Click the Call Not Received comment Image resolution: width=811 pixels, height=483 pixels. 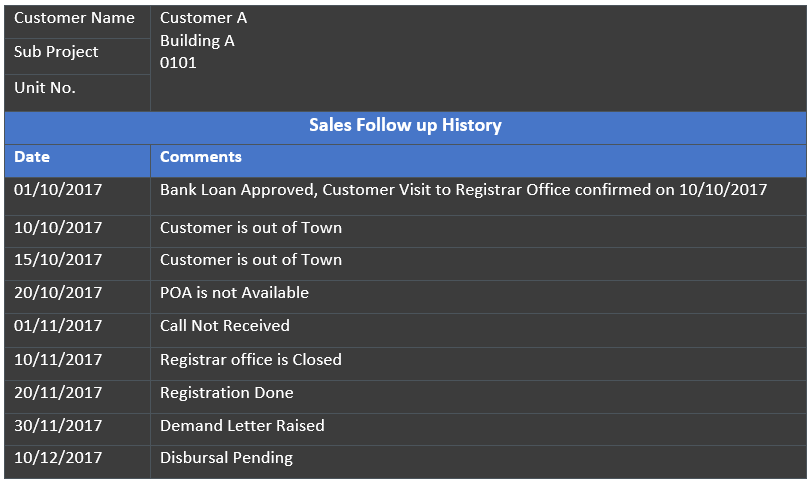point(225,326)
